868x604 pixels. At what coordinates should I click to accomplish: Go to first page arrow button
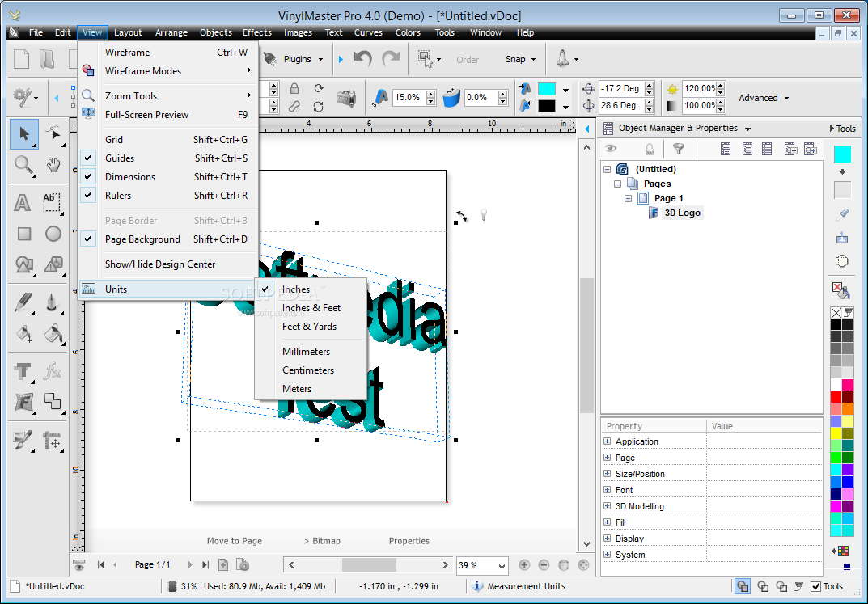[101, 564]
